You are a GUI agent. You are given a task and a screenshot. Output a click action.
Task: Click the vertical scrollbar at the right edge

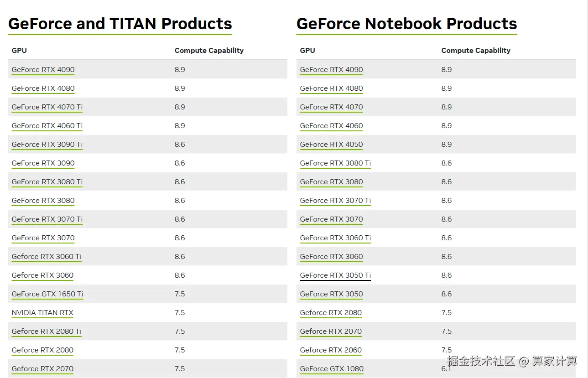(587, 182)
